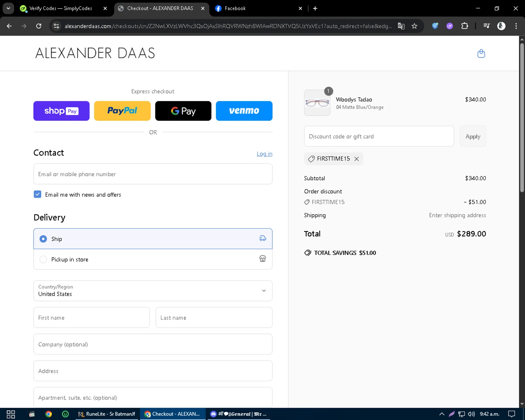Image resolution: width=525 pixels, height=420 pixels.
Task: Click the translate page icon
Action: (x=401, y=26)
